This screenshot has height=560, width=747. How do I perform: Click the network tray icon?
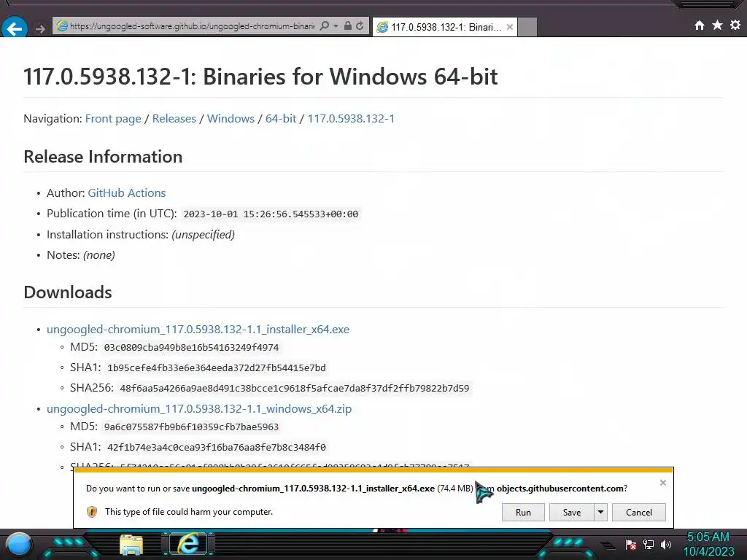coord(649,544)
